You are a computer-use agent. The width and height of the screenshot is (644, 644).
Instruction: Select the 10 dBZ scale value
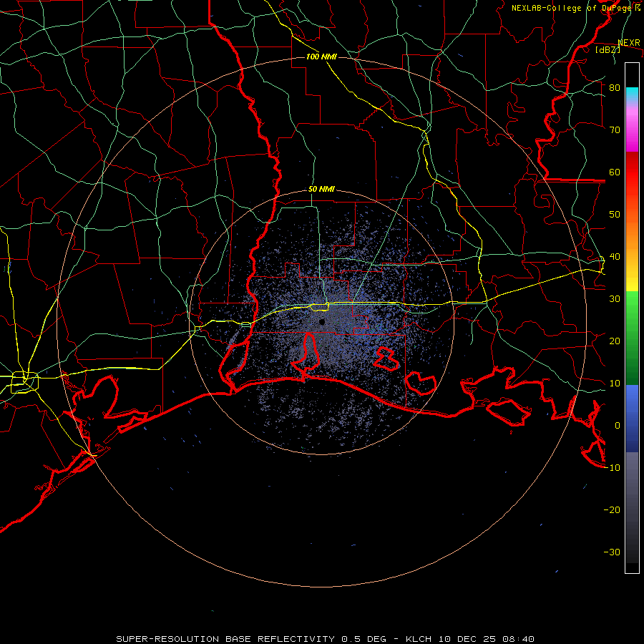coord(615,384)
